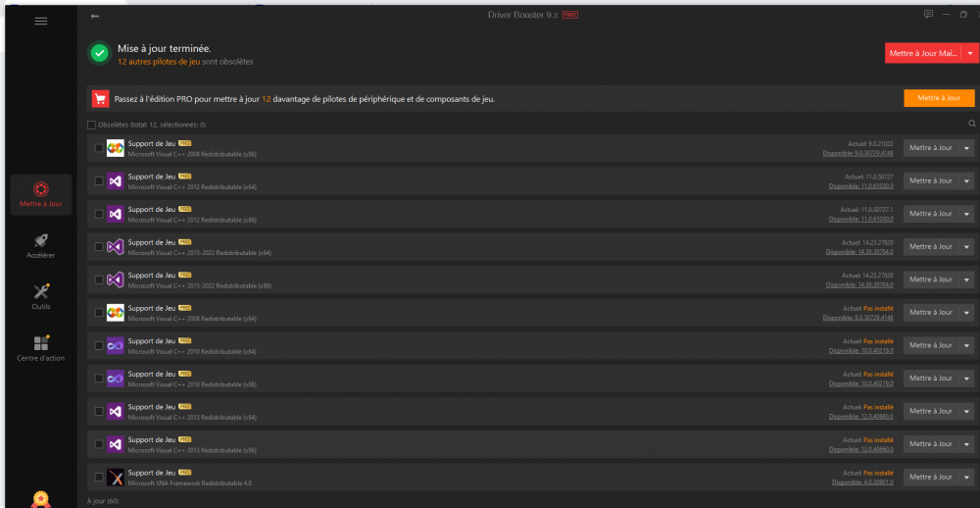Click the green checkmark status icon
The image size is (980, 508).
(x=99, y=53)
